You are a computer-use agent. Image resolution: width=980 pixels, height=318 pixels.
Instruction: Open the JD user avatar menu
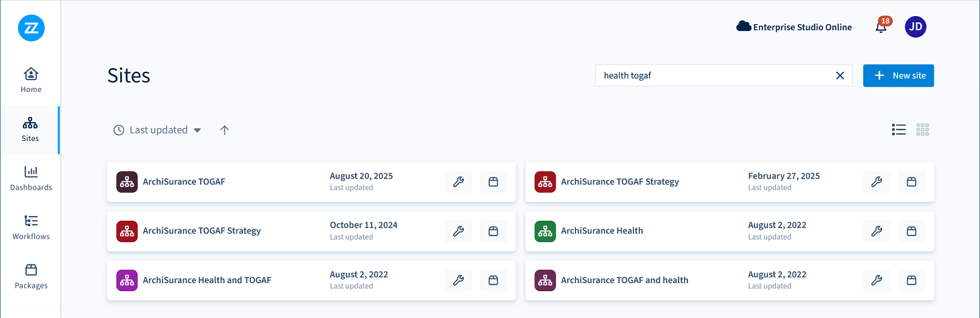(x=916, y=27)
